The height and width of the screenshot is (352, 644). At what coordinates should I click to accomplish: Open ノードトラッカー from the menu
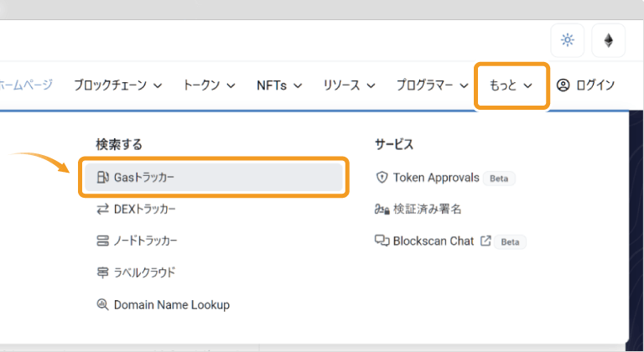145,241
